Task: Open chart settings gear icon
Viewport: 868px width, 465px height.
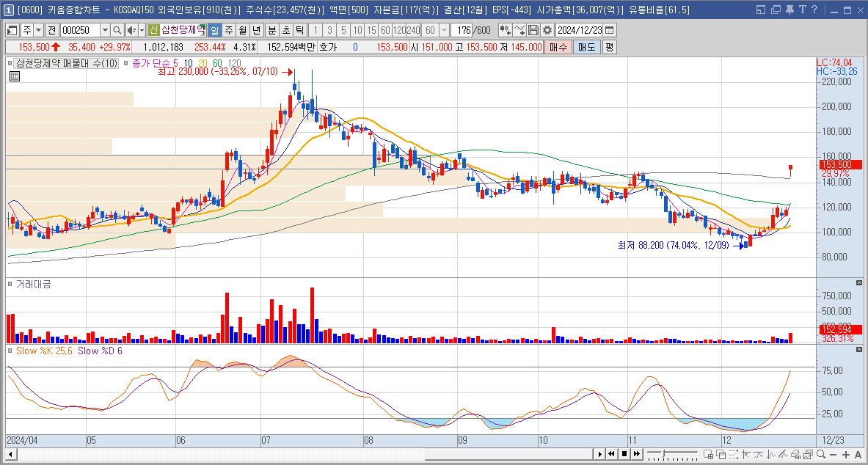Action: (547, 30)
